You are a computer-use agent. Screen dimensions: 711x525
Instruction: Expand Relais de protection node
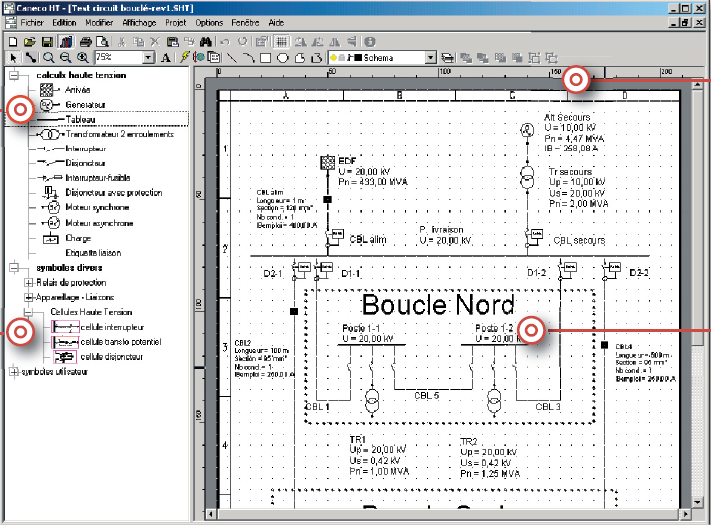(x=29, y=282)
